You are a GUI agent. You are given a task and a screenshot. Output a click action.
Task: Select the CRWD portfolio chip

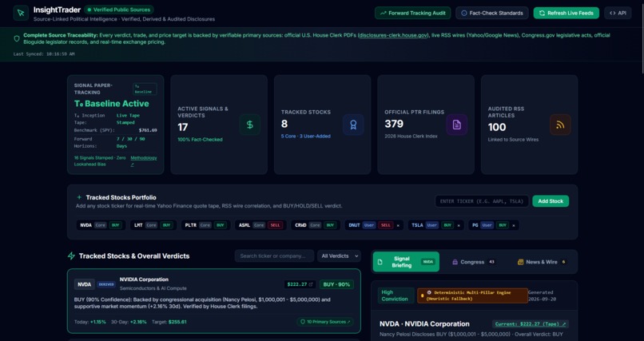click(316, 225)
